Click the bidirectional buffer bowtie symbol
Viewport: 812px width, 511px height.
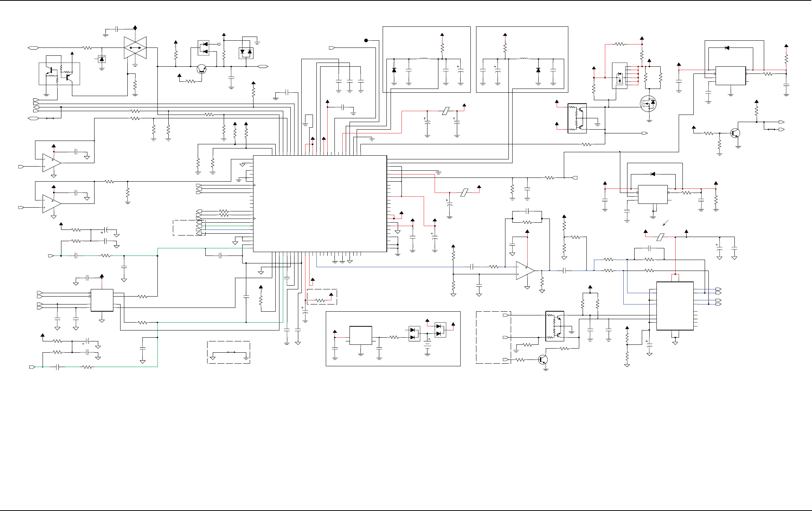pos(135,48)
